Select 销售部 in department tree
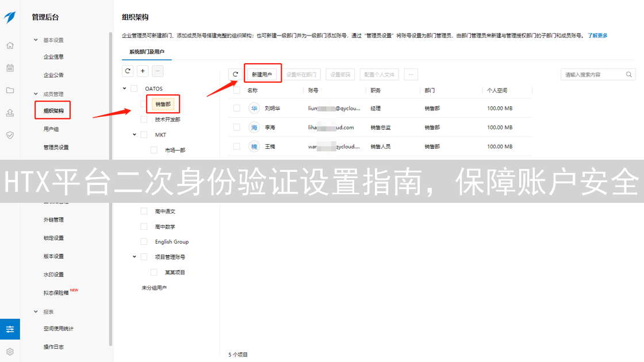 (x=163, y=104)
